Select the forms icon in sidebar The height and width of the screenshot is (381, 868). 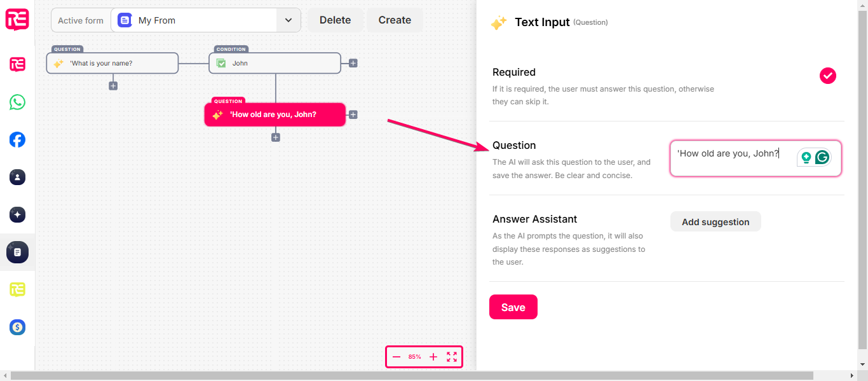pyautogui.click(x=17, y=252)
